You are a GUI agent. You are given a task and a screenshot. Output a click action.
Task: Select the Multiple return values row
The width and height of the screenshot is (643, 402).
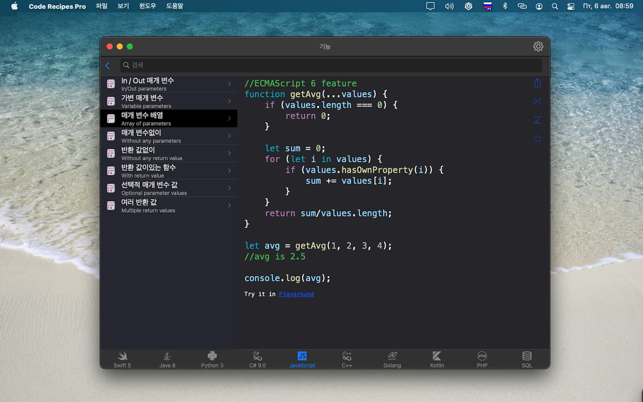coord(169,206)
